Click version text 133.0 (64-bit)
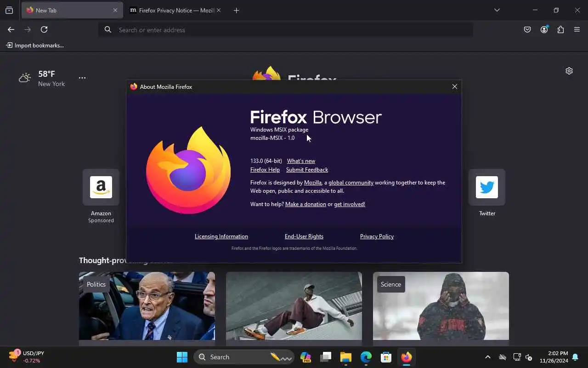 (x=266, y=161)
